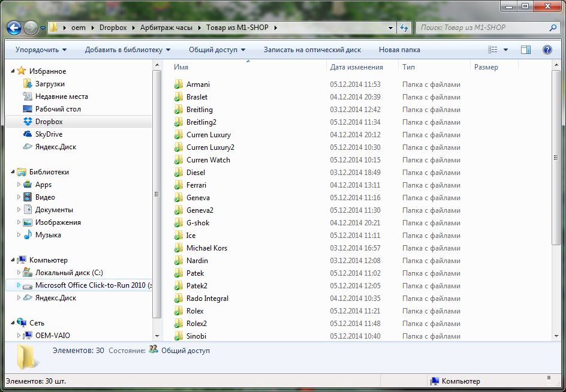Select the Geneva2 folder
The height and width of the screenshot is (392, 566).
pos(200,210)
